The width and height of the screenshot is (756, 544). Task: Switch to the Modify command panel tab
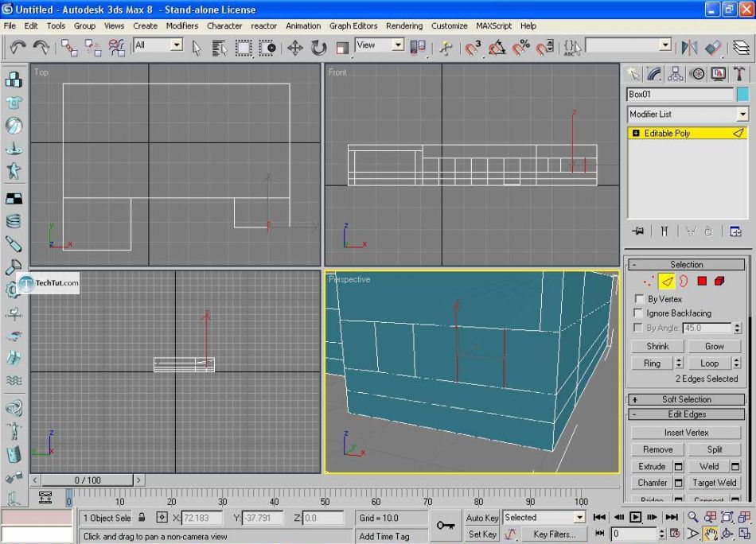[x=654, y=74]
